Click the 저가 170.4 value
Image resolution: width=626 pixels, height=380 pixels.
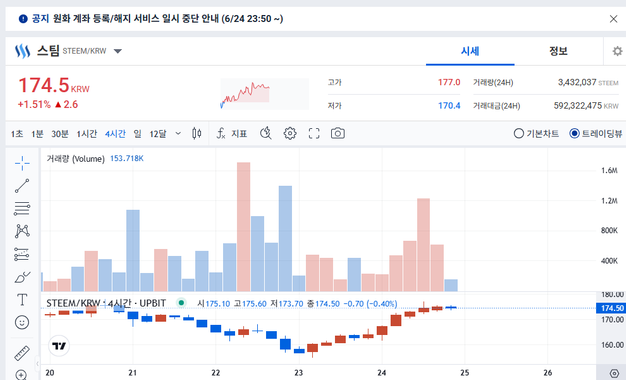coord(449,106)
